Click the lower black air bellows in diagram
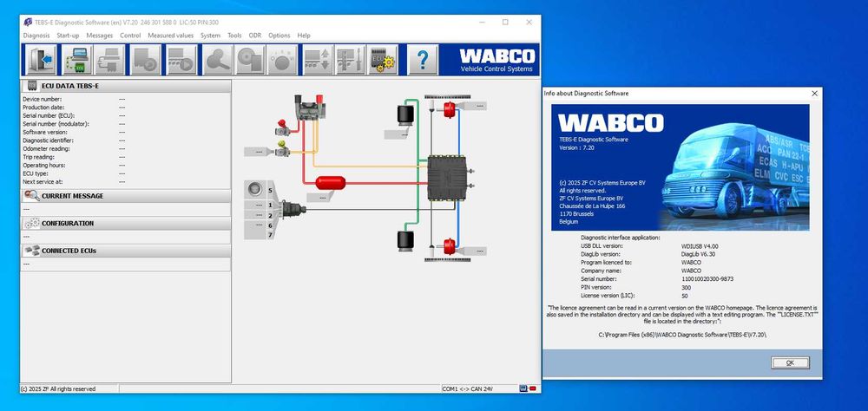The image size is (868, 411). [405, 241]
